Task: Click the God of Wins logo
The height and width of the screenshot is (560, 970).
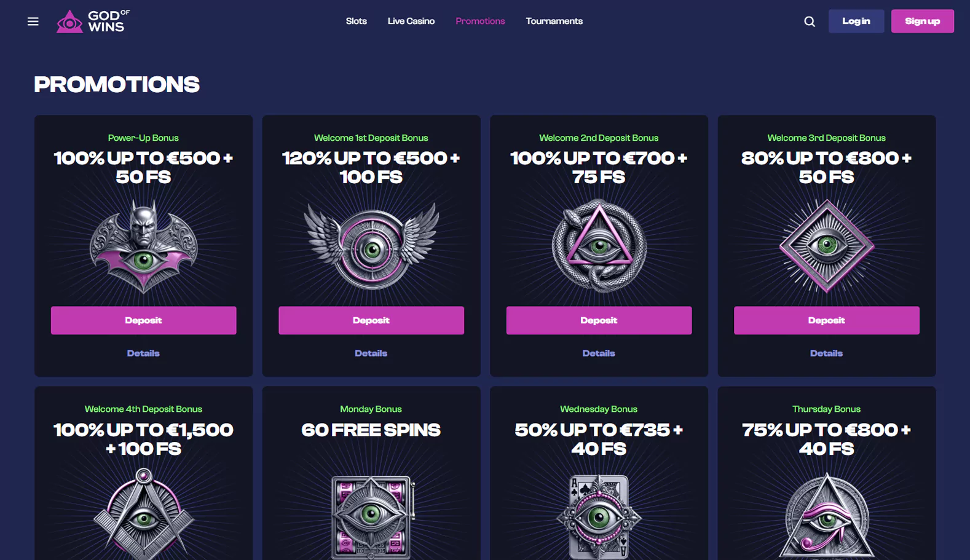Action: [x=93, y=21]
